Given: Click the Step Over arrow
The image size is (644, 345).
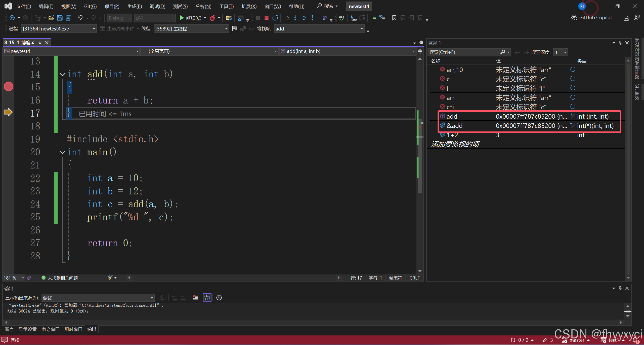Looking at the screenshot, I should [x=304, y=18].
